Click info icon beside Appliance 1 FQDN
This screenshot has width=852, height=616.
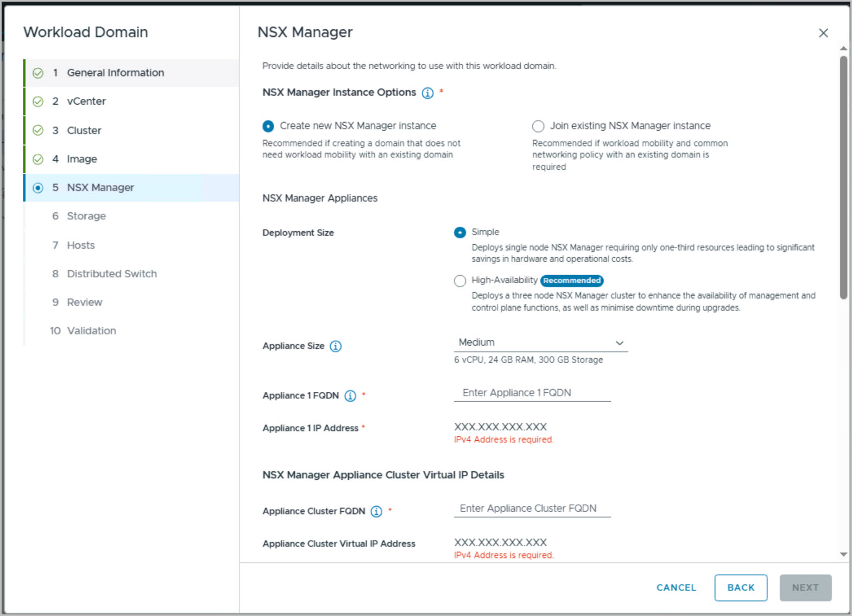coord(350,396)
